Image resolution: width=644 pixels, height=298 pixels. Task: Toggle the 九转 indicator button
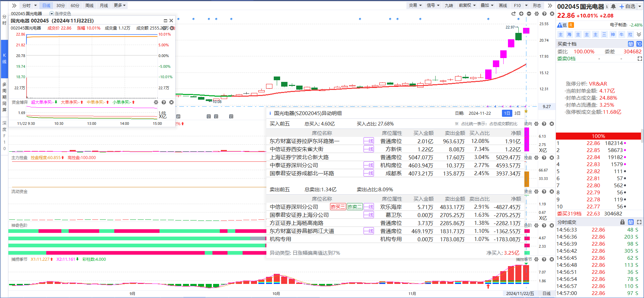point(449,5)
